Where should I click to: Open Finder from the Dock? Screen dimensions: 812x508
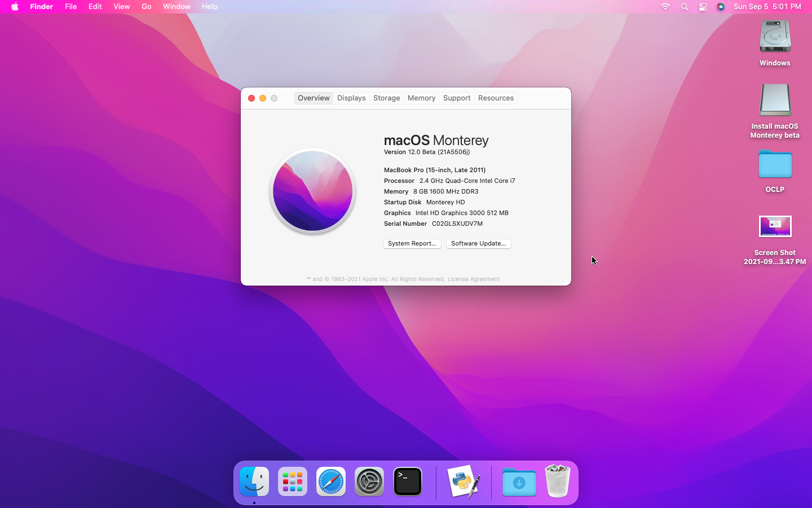(x=254, y=482)
